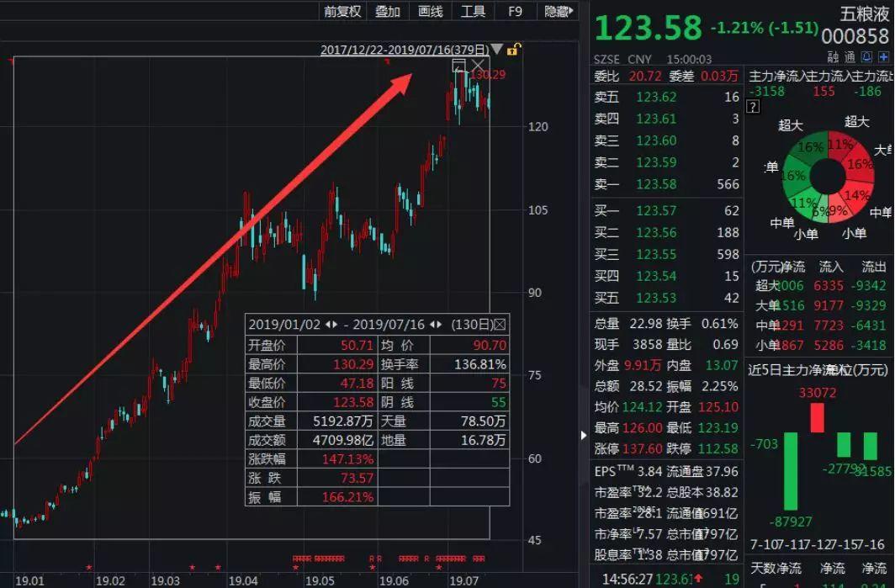Click the 跌停 112.58 value
Image resolution: width=895 pixels, height=588 pixels.
(x=718, y=448)
